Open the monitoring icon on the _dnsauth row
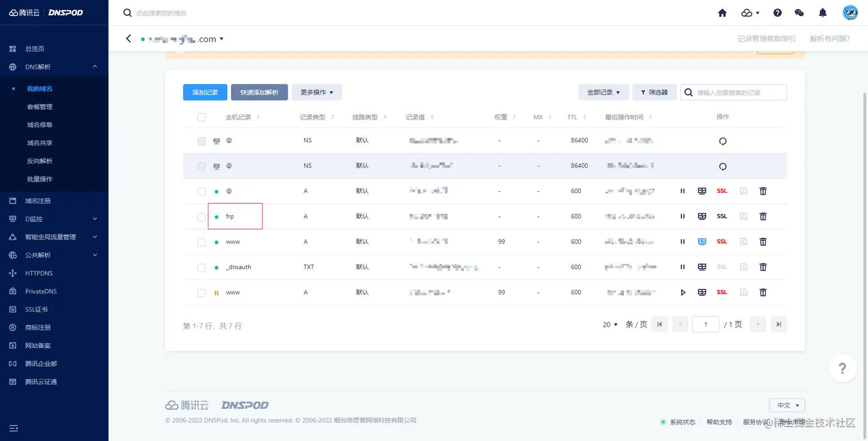The height and width of the screenshot is (441, 868). [x=702, y=267]
